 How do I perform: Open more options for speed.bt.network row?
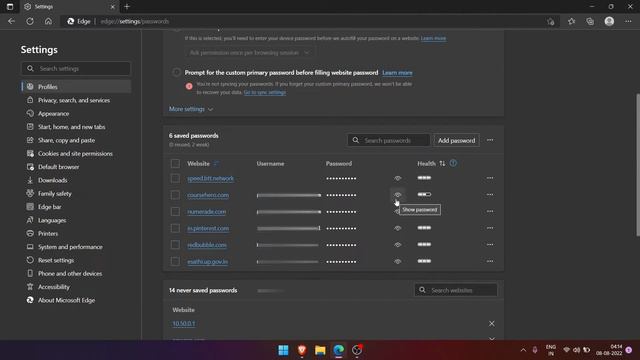490,178
